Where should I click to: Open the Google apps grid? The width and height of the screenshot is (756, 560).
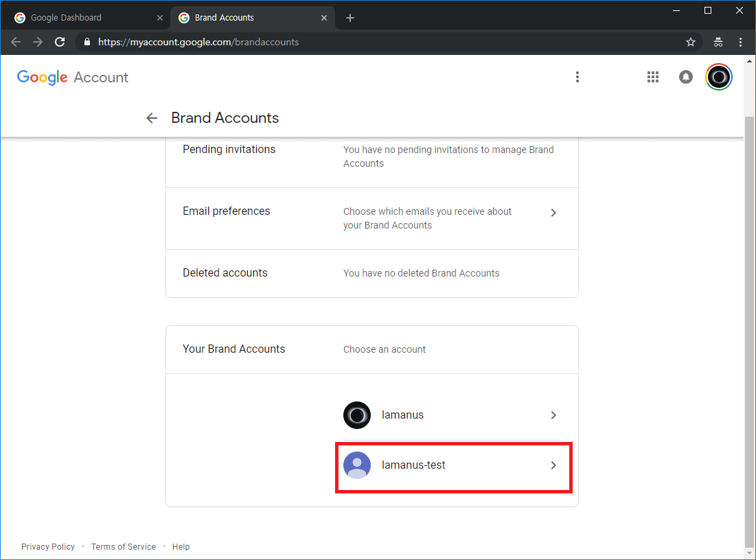pyautogui.click(x=653, y=77)
